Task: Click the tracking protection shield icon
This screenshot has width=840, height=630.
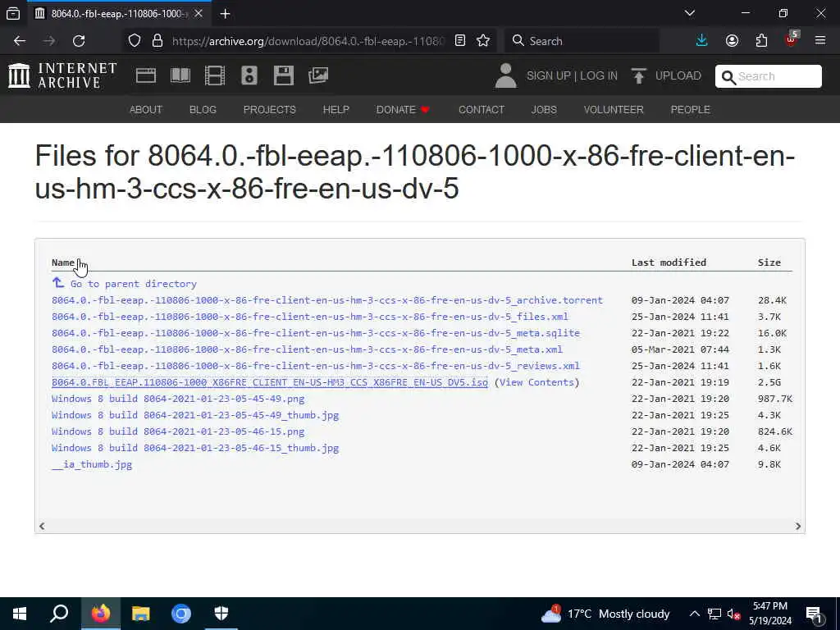Action: pyautogui.click(x=135, y=41)
